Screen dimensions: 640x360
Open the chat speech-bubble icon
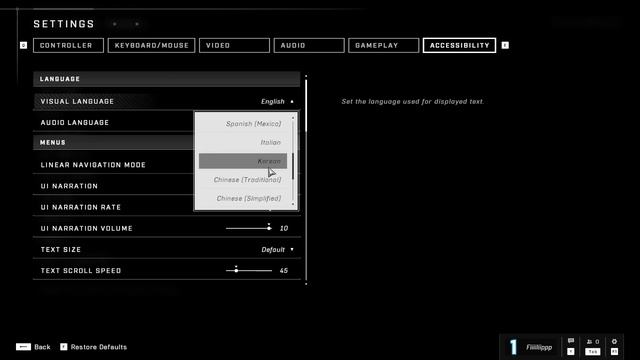click(x=571, y=341)
